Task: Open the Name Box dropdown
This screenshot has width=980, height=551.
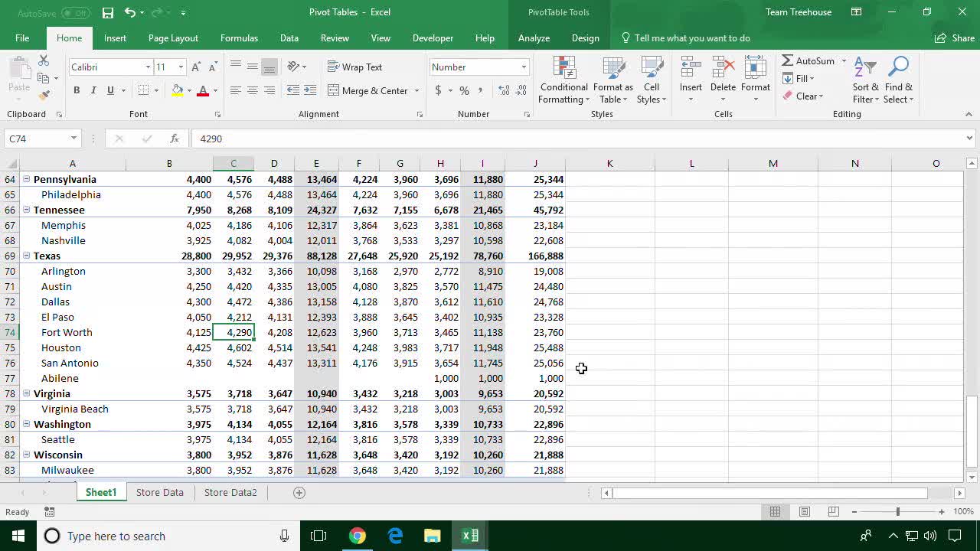Action: (x=73, y=139)
